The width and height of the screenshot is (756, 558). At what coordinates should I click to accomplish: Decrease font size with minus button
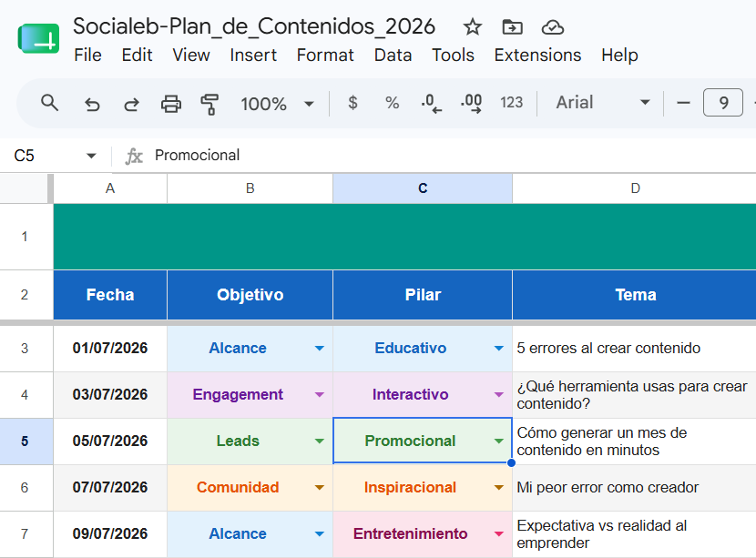[683, 103]
